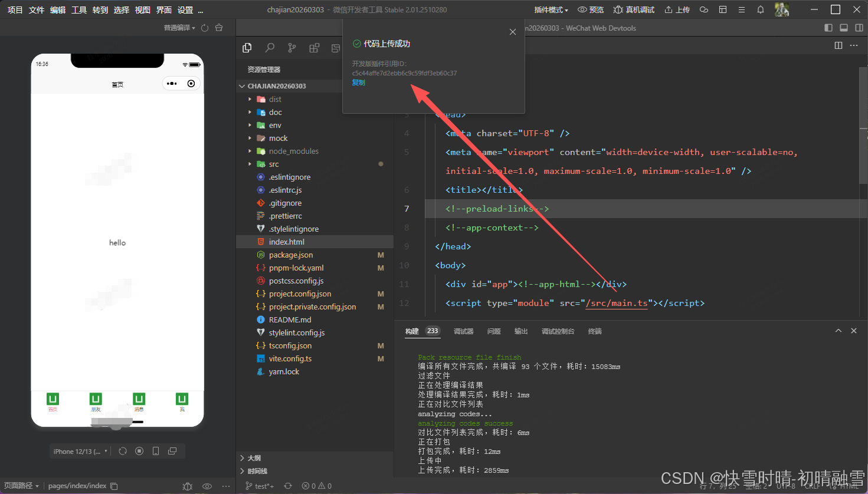Open the notification bell
This screenshot has height=494, width=868.
pyautogui.click(x=761, y=9)
